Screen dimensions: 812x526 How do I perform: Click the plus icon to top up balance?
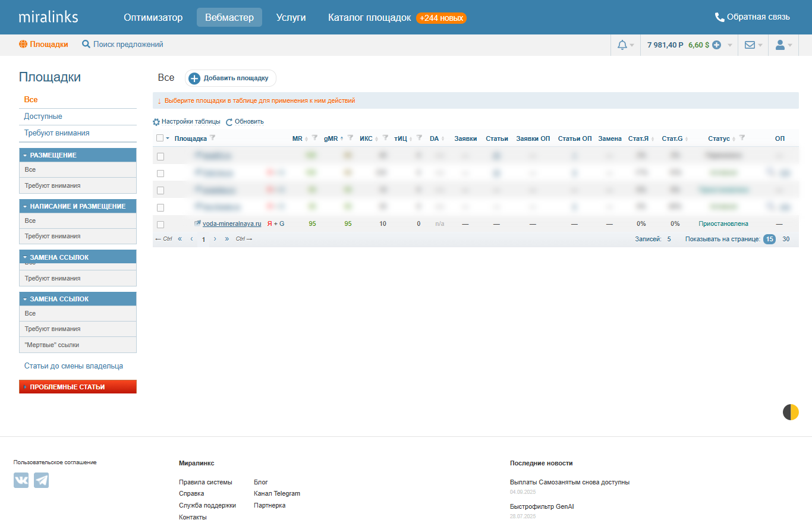717,45
